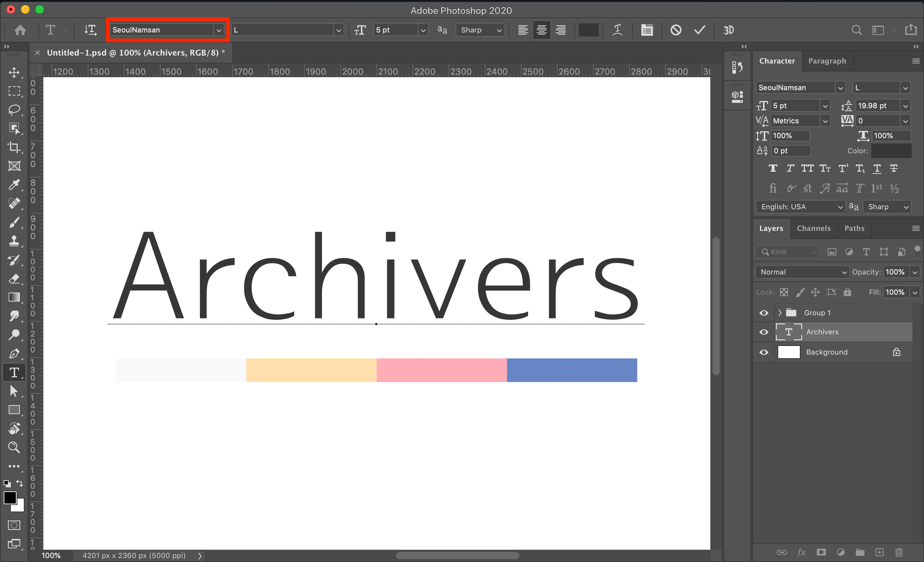Toggle Group 1 visibility off
Screen dimensions: 924x562
click(763, 313)
